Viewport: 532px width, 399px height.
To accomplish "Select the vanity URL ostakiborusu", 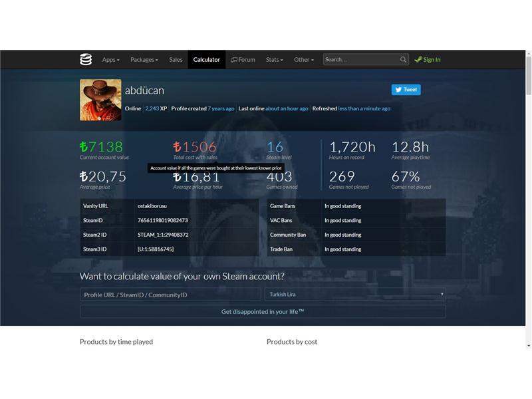I will 152,206.
